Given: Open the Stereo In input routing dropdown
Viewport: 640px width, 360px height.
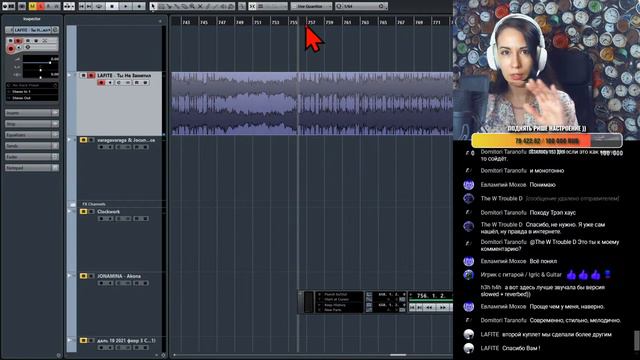Looking at the screenshot, I should 32,92.
